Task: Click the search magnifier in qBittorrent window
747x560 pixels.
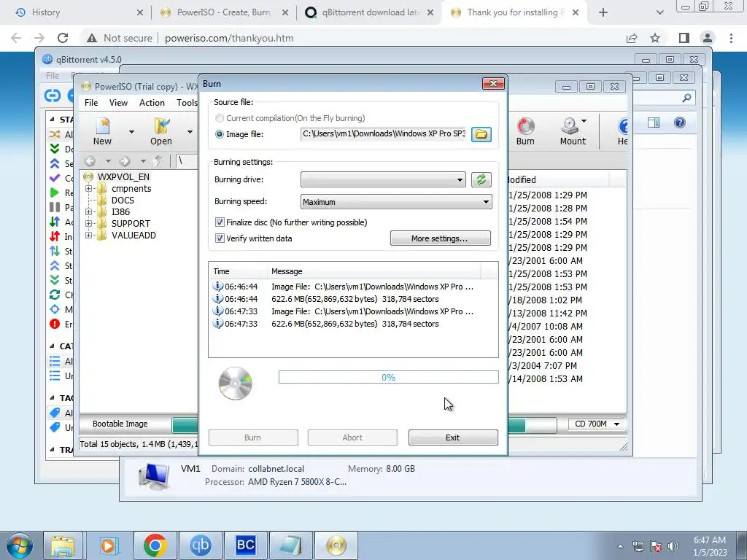Action: pyautogui.click(x=686, y=98)
